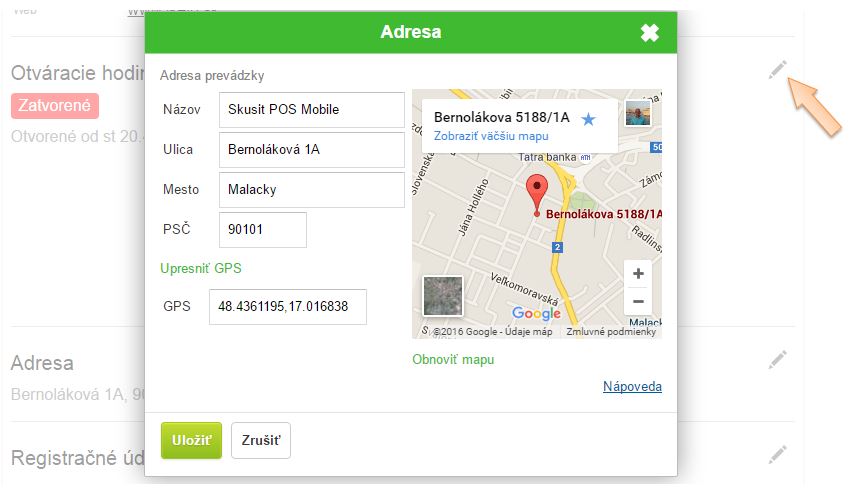Viewport: 857px width, 493px height.
Task: Click into the Ulica text field
Action: click(311, 150)
